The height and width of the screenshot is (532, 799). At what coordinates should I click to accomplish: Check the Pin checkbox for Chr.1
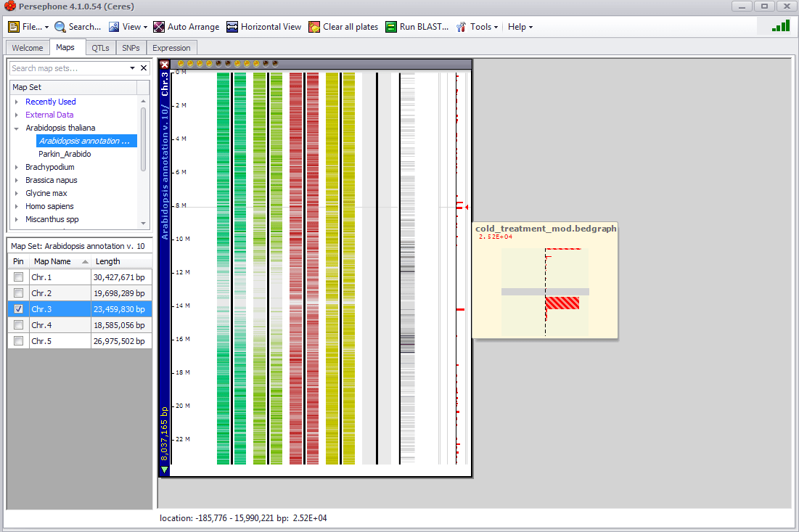pos(17,277)
